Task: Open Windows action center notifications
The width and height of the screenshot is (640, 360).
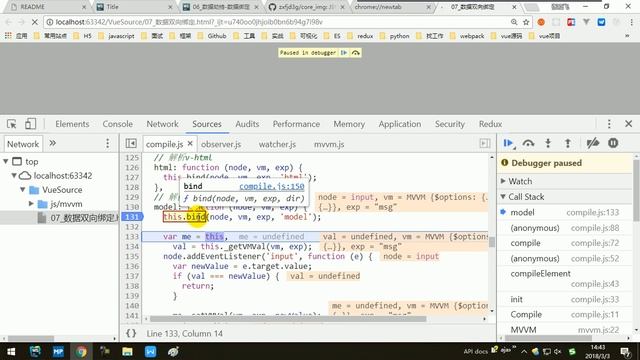Action: (x=625, y=351)
